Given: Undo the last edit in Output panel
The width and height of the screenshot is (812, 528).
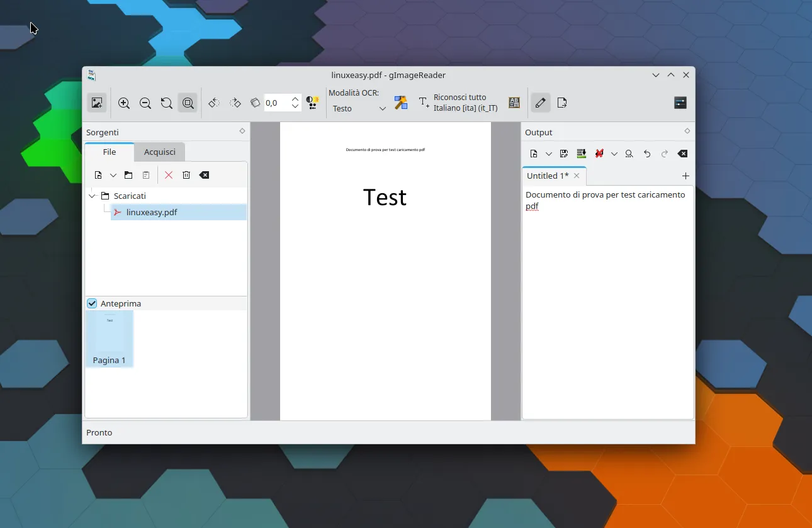Looking at the screenshot, I should click(647, 154).
